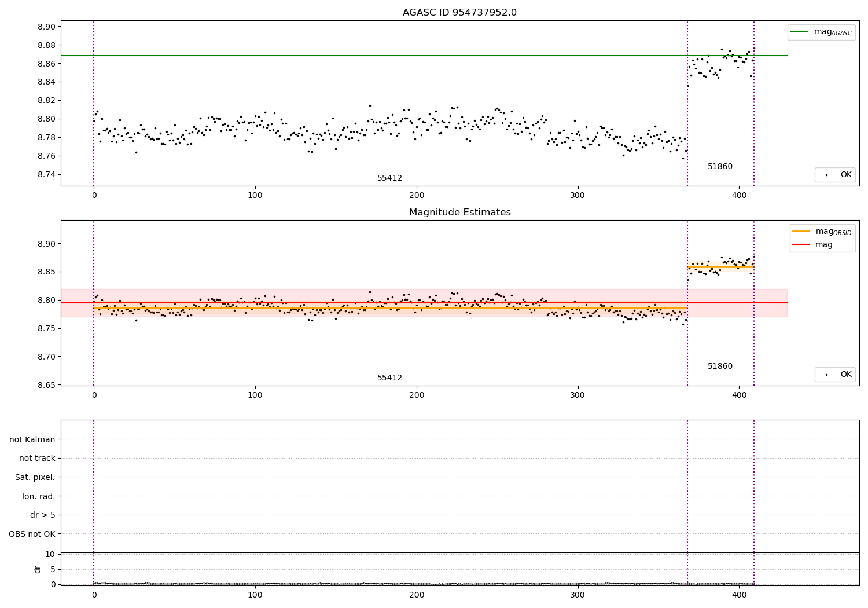Click the 8.70 y-axis tick label
This screenshot has height=608, width=868.
(x=46, y=357)
